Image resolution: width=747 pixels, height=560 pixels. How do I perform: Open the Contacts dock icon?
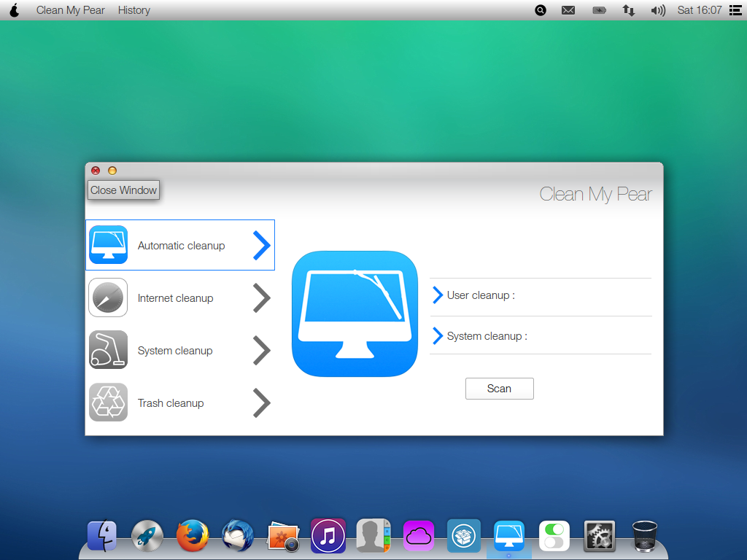[373, 535]
